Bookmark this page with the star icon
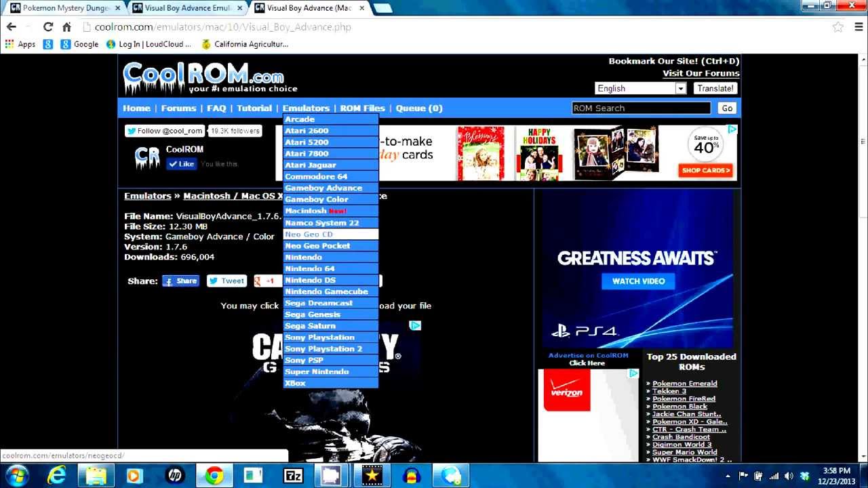 [x=838, y=27]
